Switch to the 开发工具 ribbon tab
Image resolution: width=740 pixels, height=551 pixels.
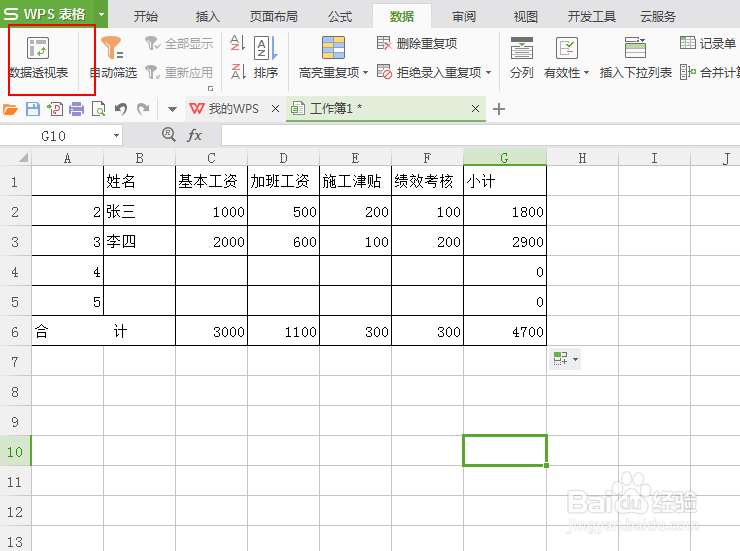point(592,17)
